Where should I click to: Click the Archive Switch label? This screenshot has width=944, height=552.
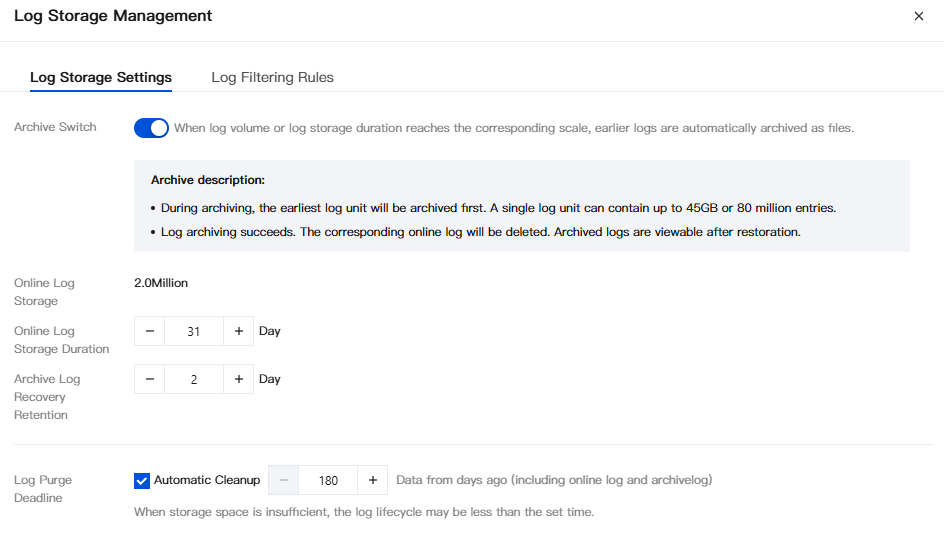click(55, 127)
